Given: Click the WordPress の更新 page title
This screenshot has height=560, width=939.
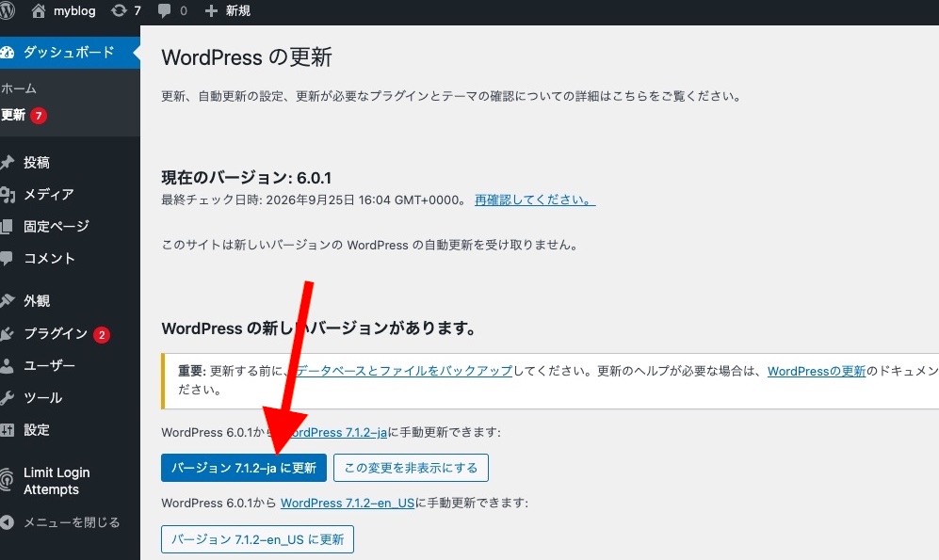Looking at the screenshot, I should click(246, 57).
